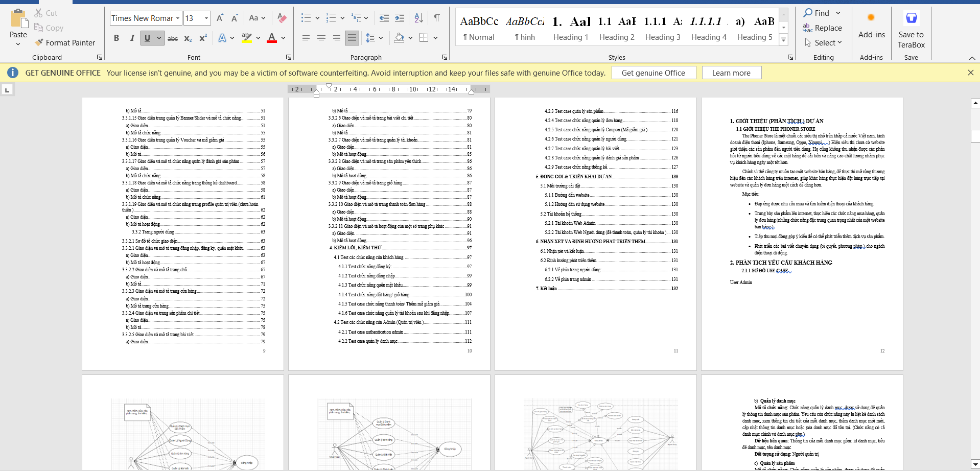Click the Replace button

[x=822, y=28]
